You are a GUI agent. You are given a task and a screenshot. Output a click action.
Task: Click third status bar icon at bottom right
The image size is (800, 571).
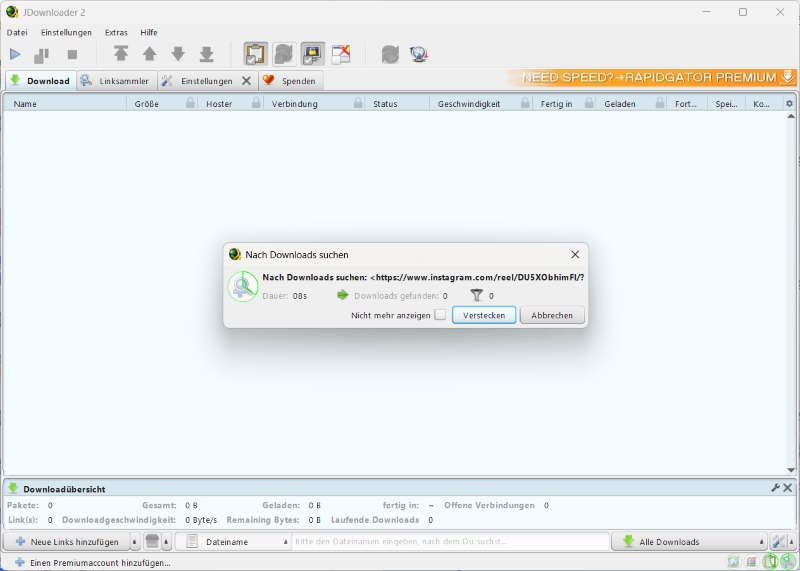point(770,562)
